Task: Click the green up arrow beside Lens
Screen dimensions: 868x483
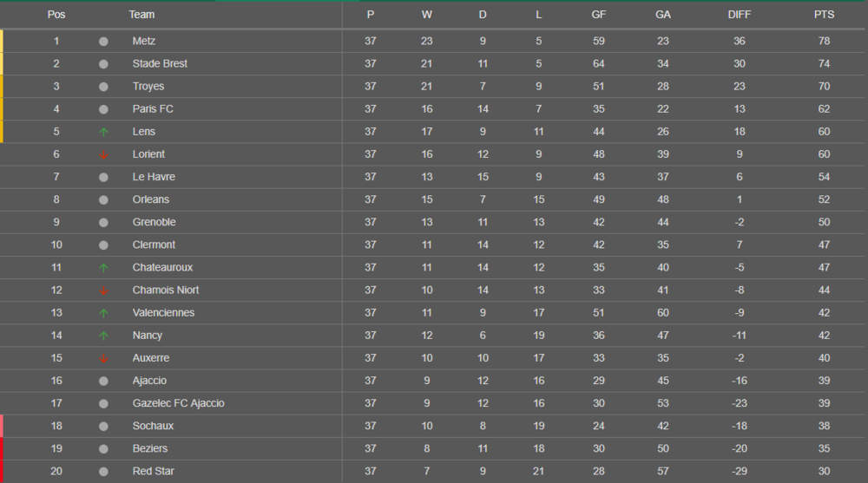Action: [x=103, y=132]
